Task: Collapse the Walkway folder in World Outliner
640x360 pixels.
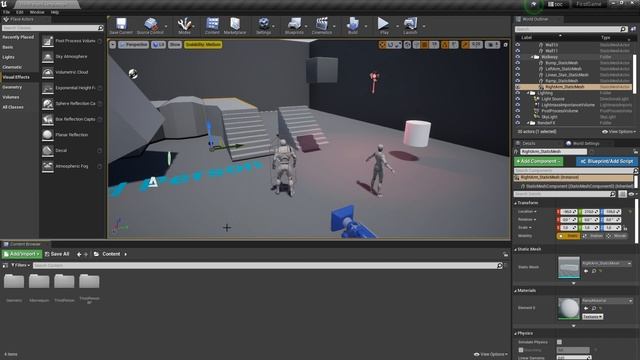Action: pyautogui.click(x=532, y=57)
